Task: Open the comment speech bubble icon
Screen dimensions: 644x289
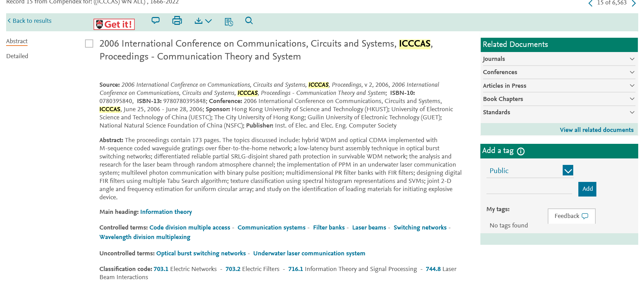Action: (155, 21)
